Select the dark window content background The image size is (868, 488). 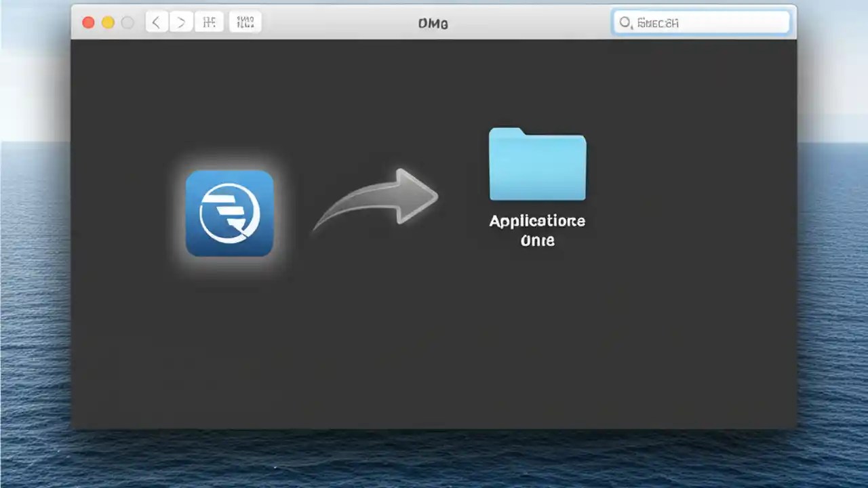[434, 339]
